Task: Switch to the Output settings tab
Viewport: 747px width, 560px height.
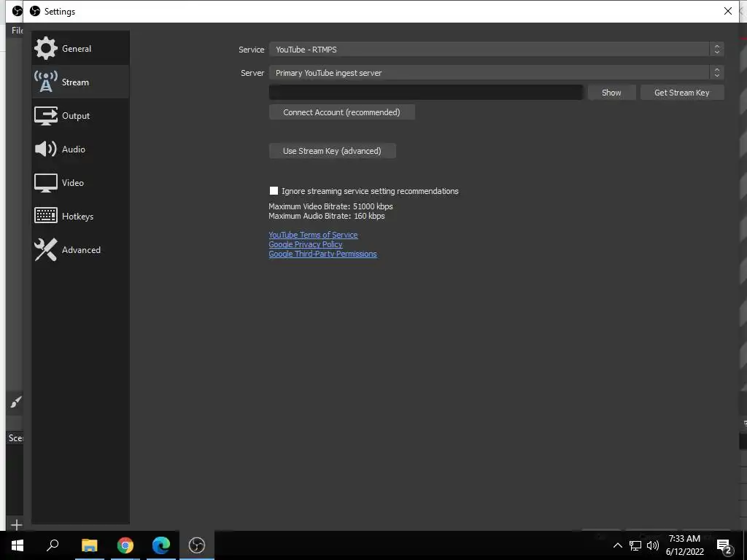Action: 80,116
